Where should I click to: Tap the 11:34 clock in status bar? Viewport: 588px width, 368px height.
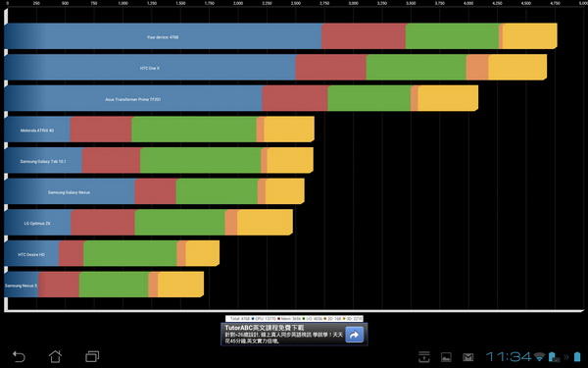click(509, 356)
